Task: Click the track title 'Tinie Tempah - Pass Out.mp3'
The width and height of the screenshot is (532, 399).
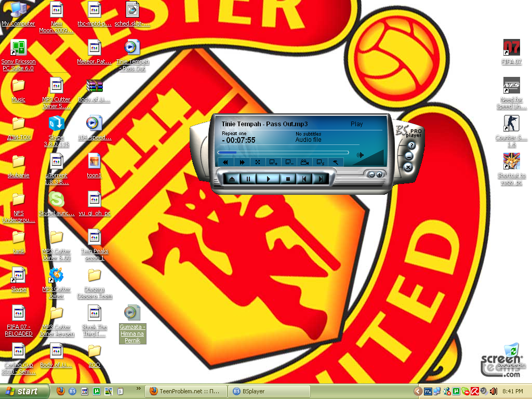Action: click(x=264, y=124)
